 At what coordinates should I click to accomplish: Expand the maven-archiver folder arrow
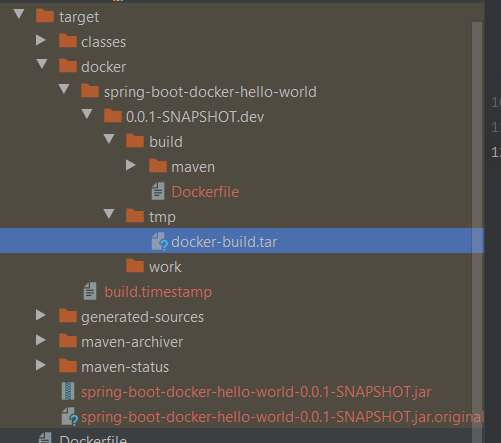point(41,340)
